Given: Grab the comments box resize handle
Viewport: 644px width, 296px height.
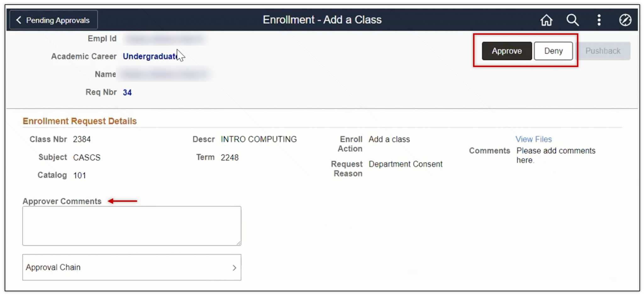Looking at the screenshot, I should [239, 243].
